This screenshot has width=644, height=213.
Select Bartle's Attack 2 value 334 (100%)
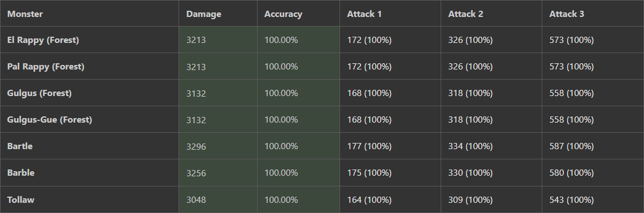(x=470, y=146)
